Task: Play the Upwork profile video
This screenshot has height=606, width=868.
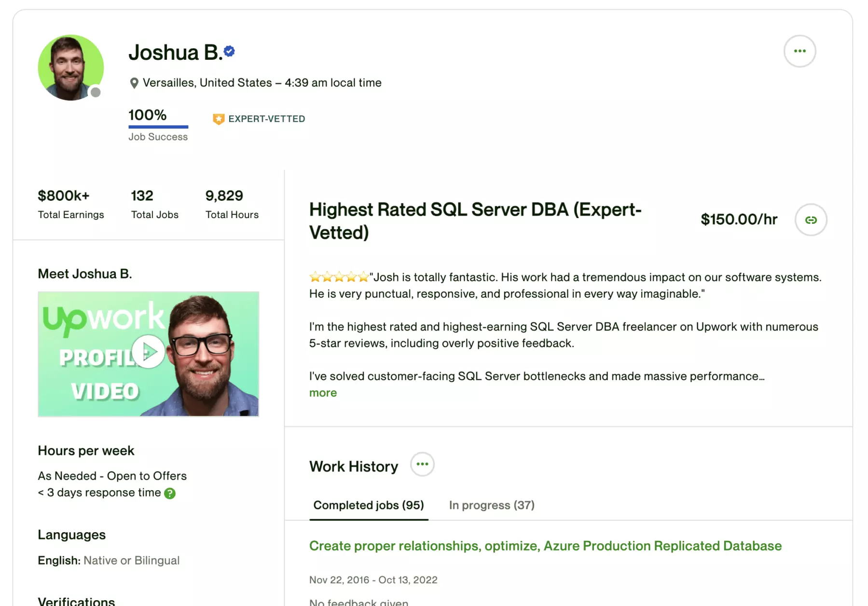Action: (148, 352)
